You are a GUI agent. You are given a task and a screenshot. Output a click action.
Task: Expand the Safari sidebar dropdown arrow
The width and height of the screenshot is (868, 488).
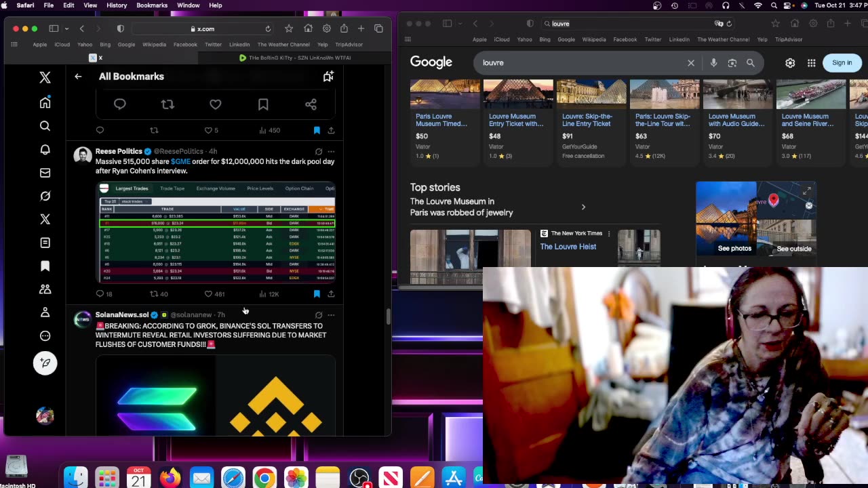[66, 29]
